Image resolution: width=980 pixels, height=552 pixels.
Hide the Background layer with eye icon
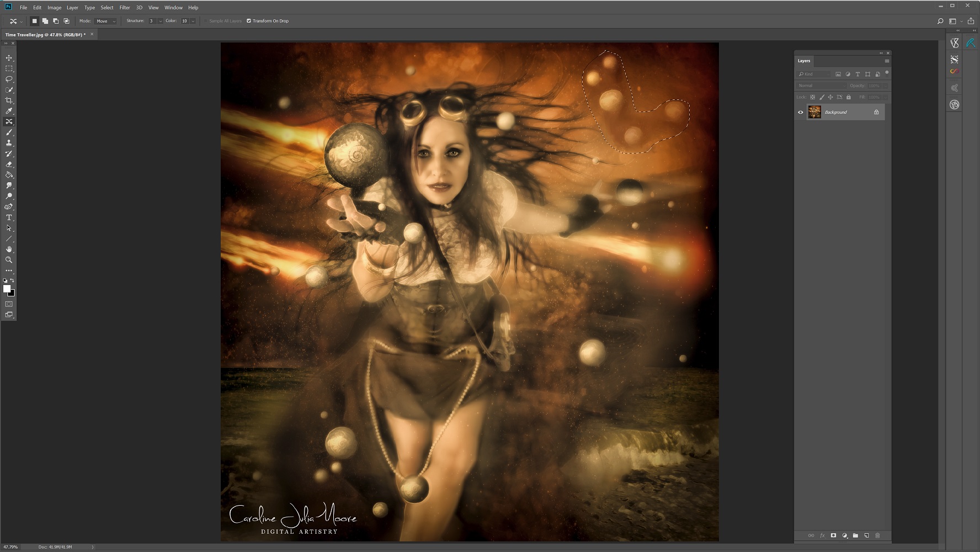801,113
